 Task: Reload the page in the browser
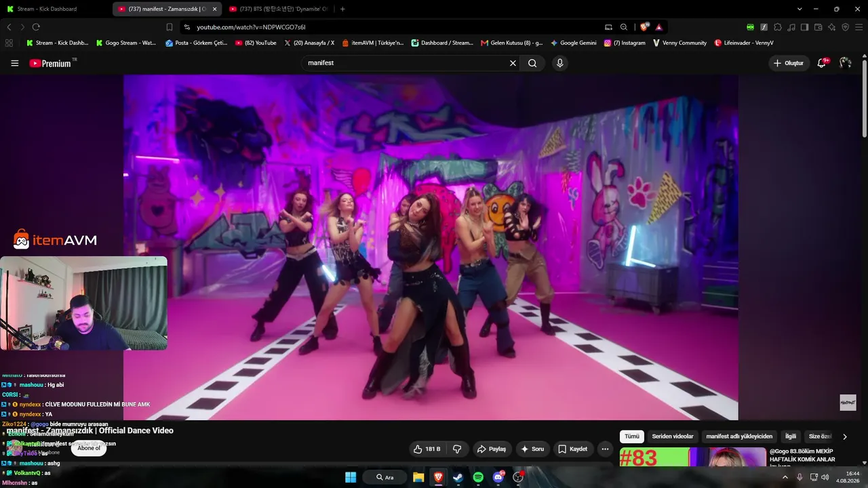36,27
